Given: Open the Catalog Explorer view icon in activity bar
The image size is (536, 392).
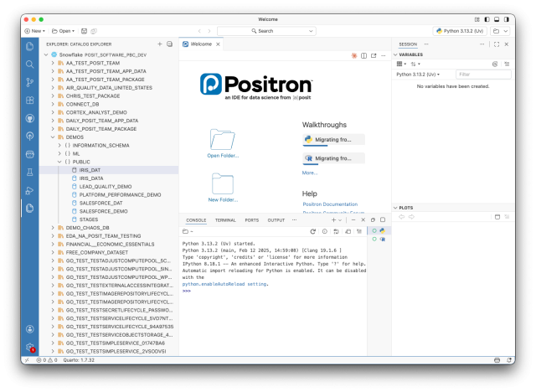Looking at the screenshot, I should click(x=30, y=208).
